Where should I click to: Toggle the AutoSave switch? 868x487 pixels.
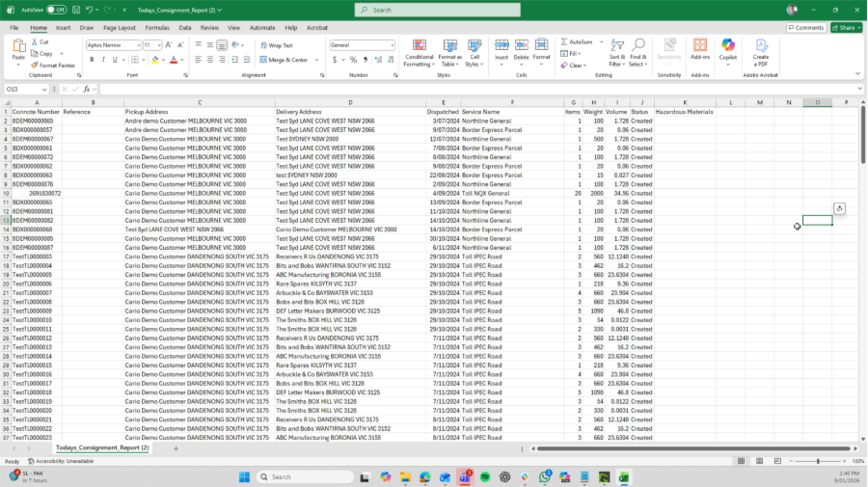56,10
